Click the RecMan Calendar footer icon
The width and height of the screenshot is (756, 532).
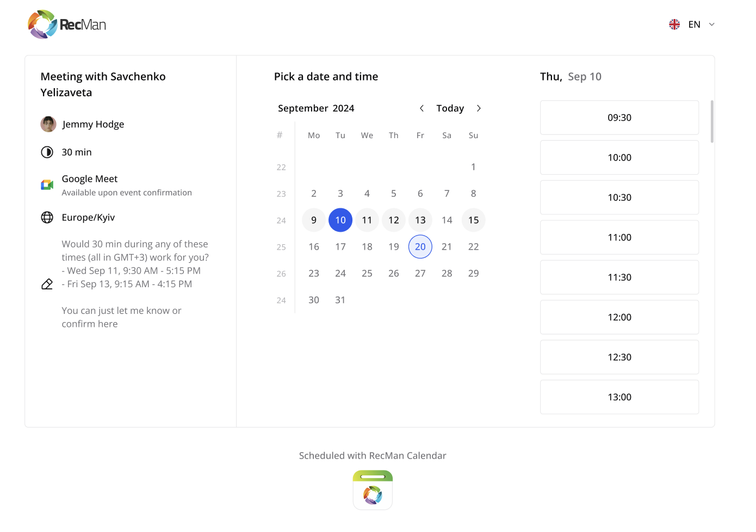[x=373, y=490]
